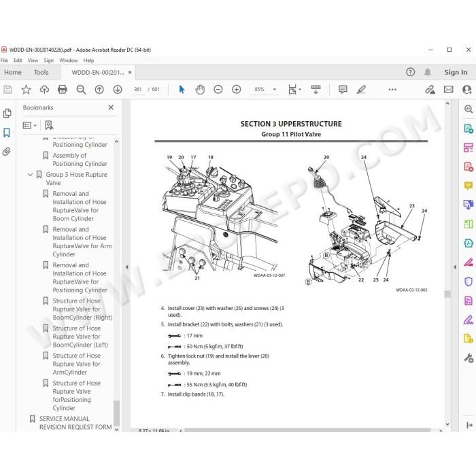The width and height of the screenshot is (476, 476).
Task: Toggle Bookmarks panel icon
Action: [7, 133]
